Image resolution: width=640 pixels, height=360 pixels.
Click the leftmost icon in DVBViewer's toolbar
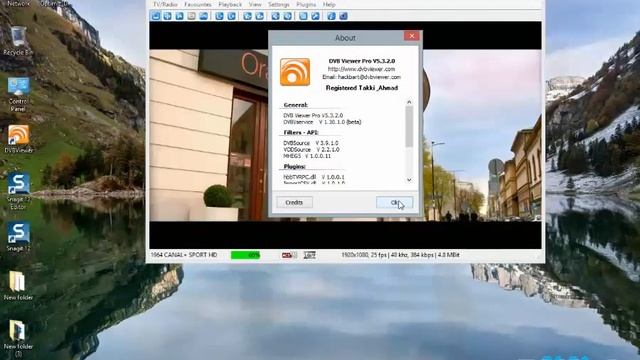click(156, 16)
